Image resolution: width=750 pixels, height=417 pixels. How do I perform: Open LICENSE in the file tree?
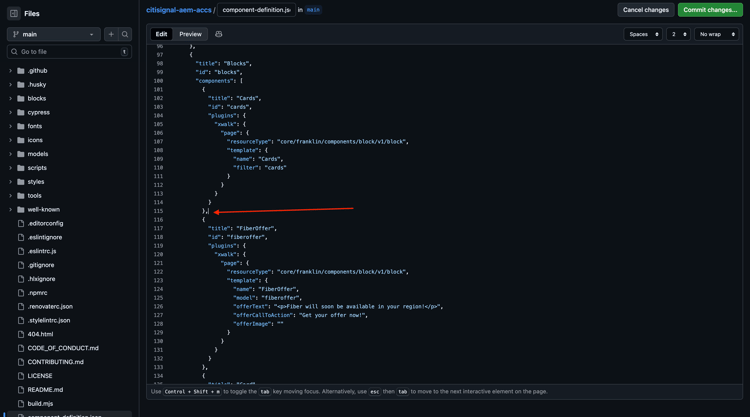40,376
